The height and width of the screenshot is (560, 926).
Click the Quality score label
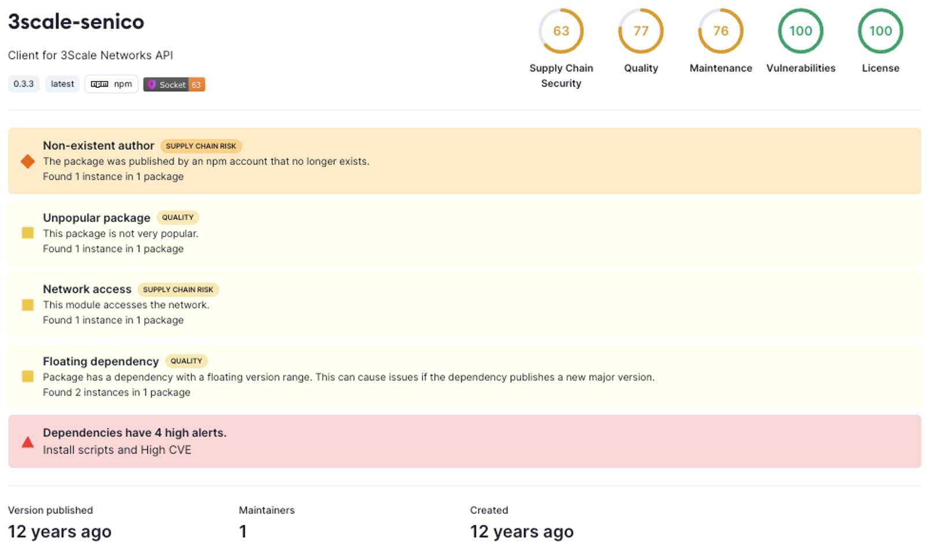click(641, 68)
